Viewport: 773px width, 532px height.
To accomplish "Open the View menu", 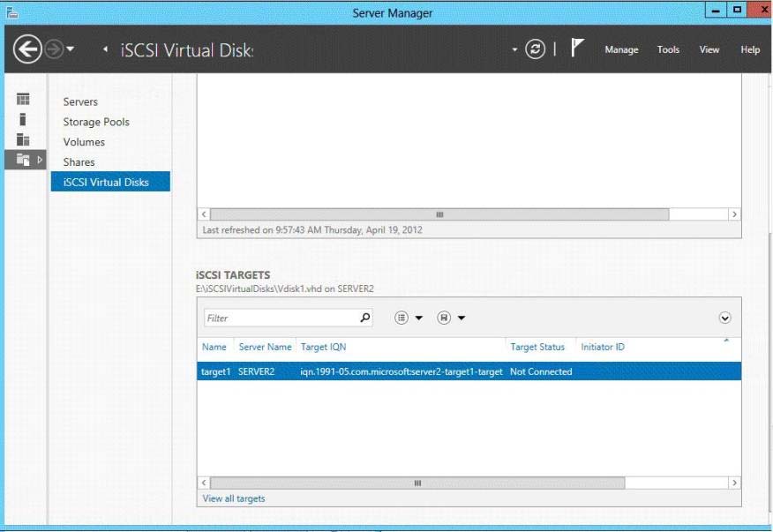I will (x=709, y=49).
